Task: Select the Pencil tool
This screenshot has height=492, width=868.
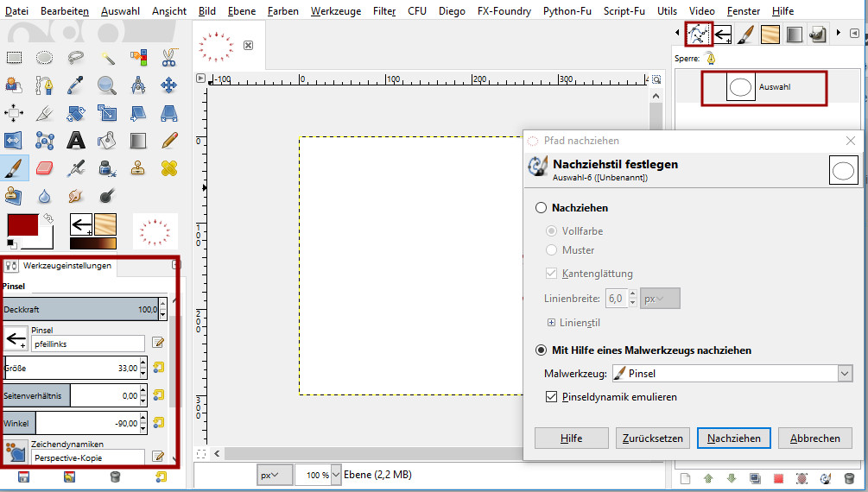Action: (x=168, y=141)
